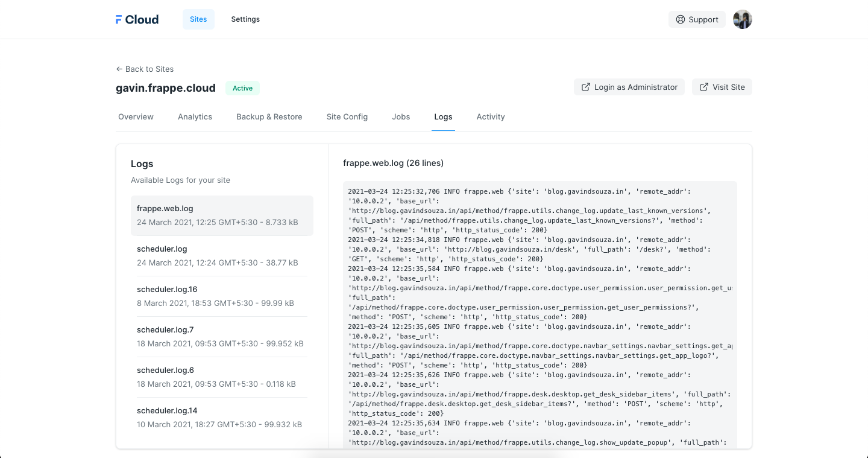
Task: Click external link icon on Visit Site
Action: tap(703, 87)
